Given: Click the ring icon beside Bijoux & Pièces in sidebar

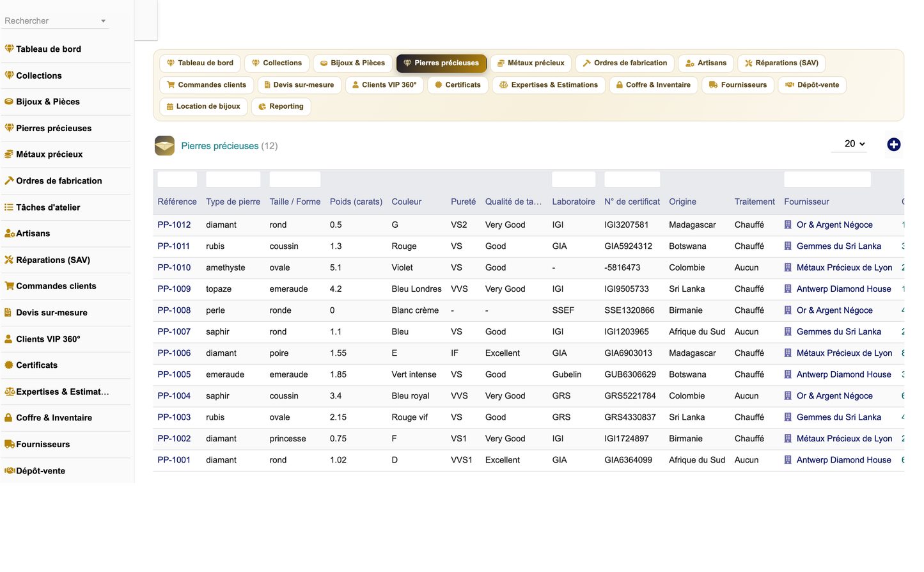Looking at the screenshot, I should tap(9, 101).
